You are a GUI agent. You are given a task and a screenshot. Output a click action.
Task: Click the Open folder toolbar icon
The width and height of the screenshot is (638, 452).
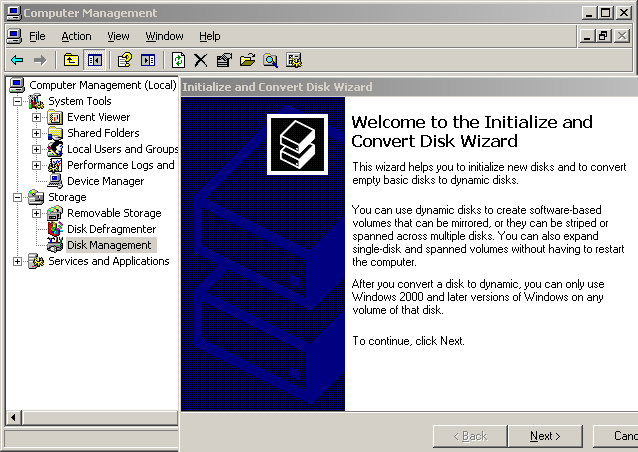coord(247,60)
